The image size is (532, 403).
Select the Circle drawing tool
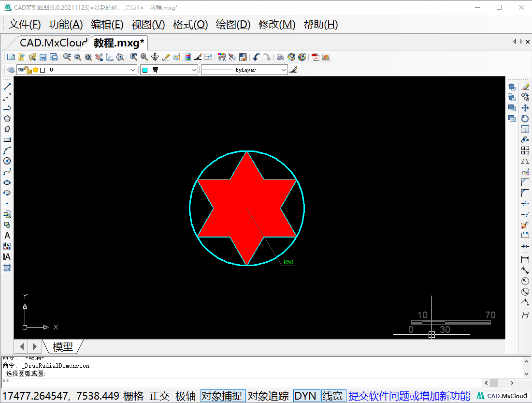click(7, 161)
